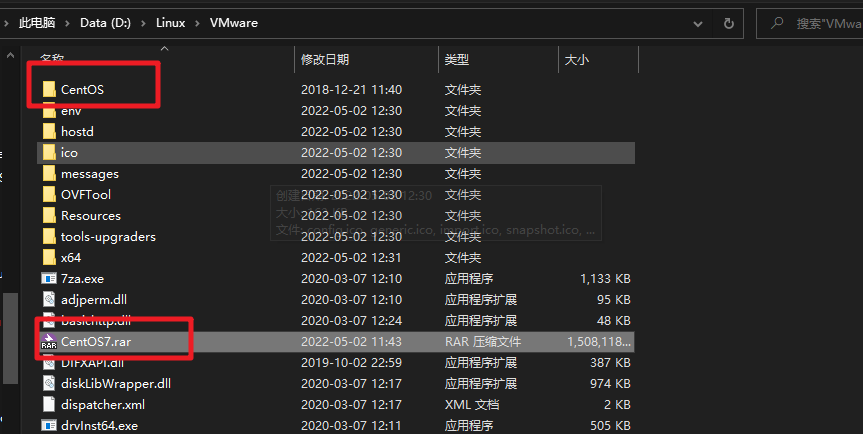This screenshot has width=863, height=434.
Task: Open address bar history dropdown
Action: coord(697,24)
